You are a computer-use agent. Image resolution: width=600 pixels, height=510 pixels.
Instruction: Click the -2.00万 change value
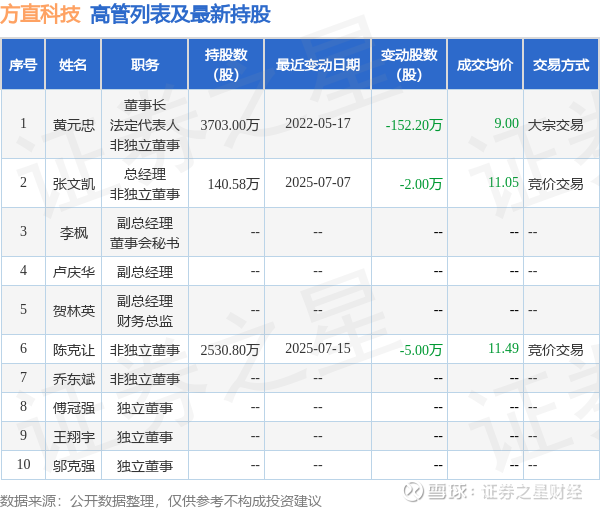(421, 184)
